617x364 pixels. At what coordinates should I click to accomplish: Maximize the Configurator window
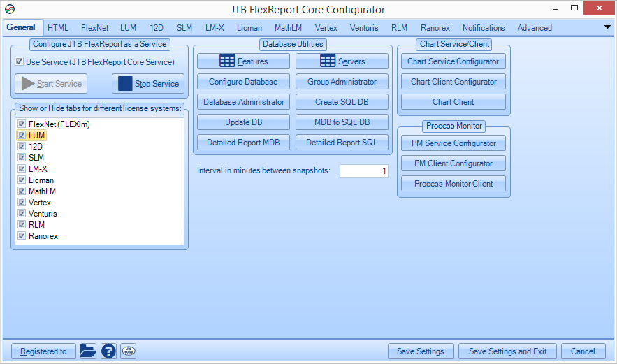[x=574, y=8]
